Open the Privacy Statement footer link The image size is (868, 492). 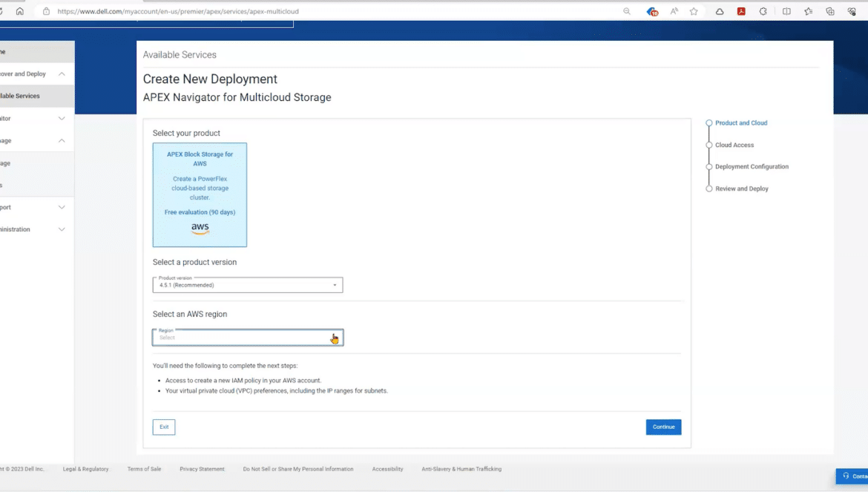[x=202, y=469]
